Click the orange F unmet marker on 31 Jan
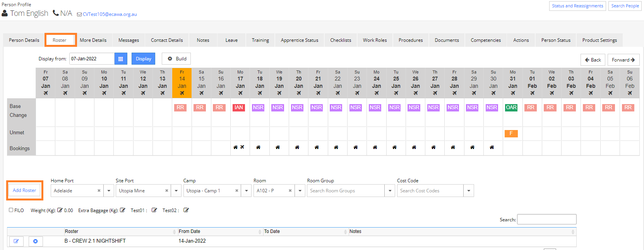 tap(511, 134)
